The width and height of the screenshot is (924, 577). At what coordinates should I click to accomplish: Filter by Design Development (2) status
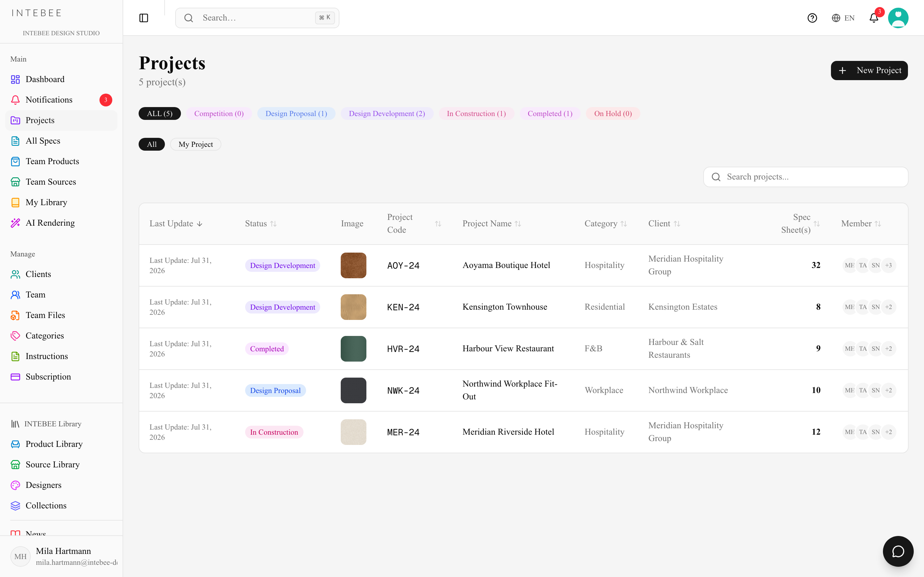[387, 114]
